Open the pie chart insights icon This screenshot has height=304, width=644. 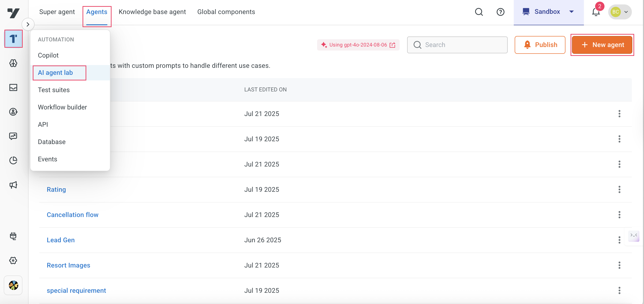tap(13, 160)
